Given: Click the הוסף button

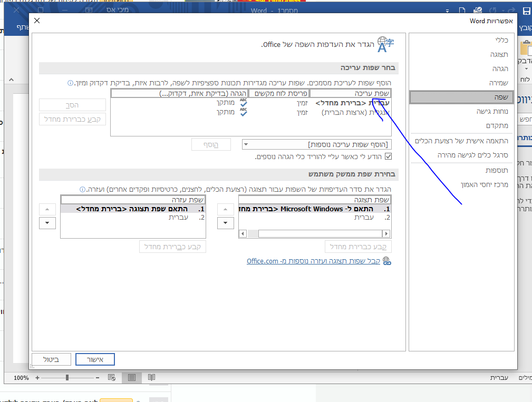Looking at the screenshot, I should point(211,145).
